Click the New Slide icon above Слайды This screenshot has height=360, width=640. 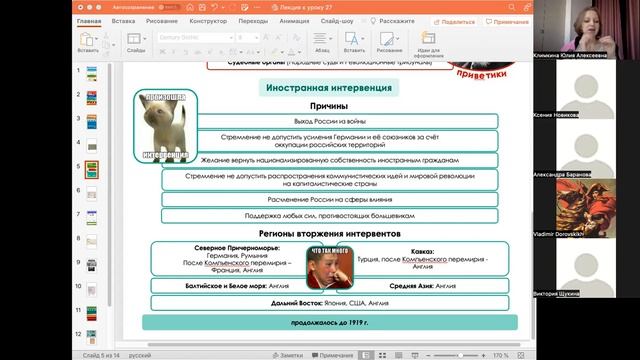(133, 39)
